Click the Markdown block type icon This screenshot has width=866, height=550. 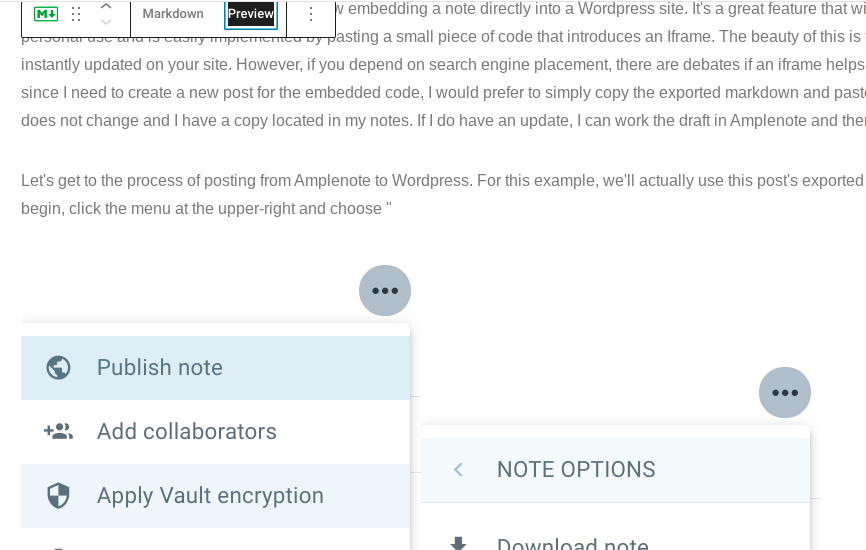click(x=46, y=14)
